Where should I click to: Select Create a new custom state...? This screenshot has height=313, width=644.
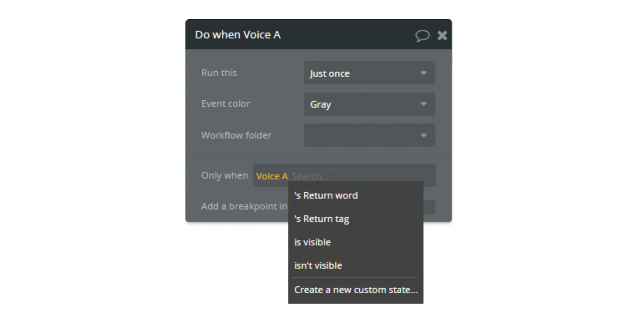click(x=355, y=290)
